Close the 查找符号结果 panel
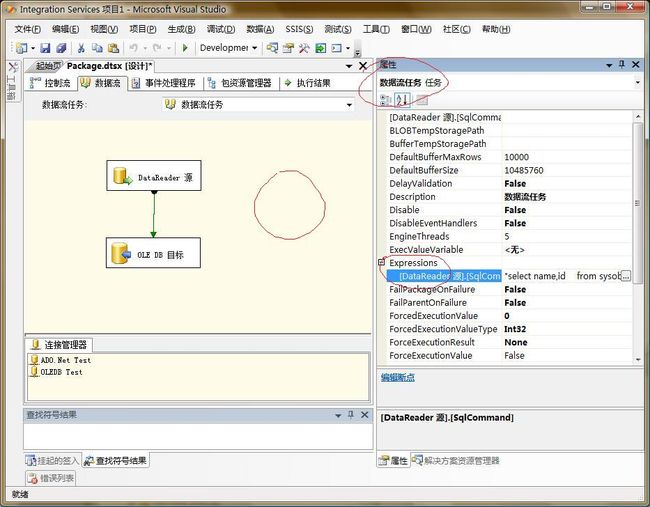Screen dimensions: 650x507 tap(365, 415)
